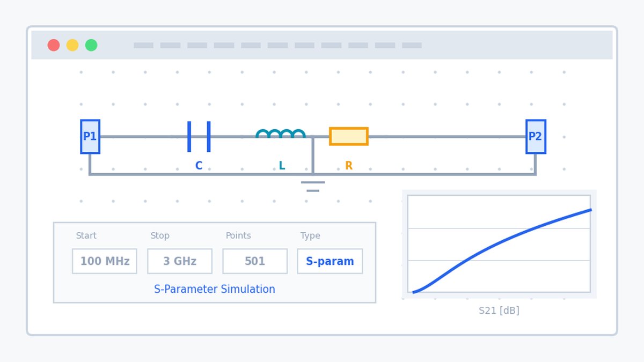Click the first placeholder menu bar item
The width and height of the screenshot is (644, 362).
143,46
